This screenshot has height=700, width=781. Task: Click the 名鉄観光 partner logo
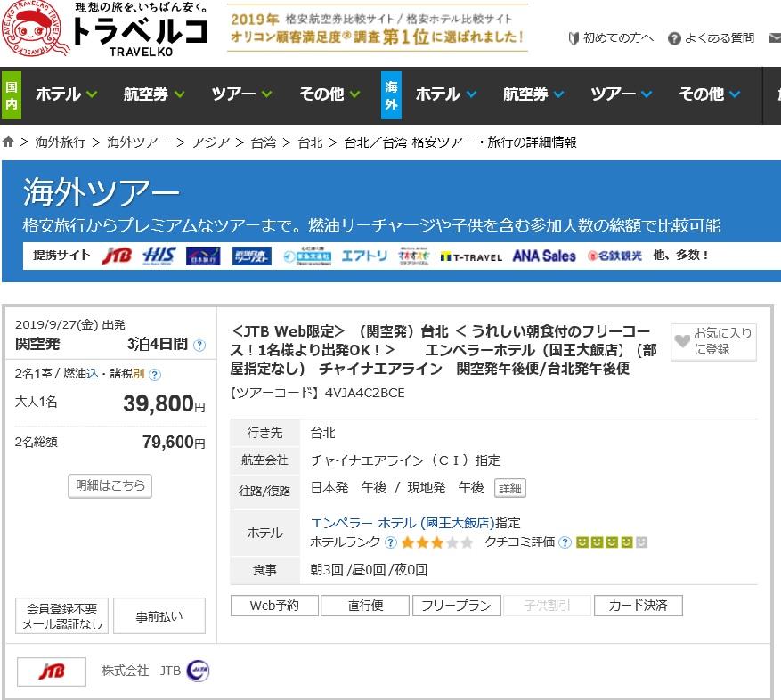point(614,256)
